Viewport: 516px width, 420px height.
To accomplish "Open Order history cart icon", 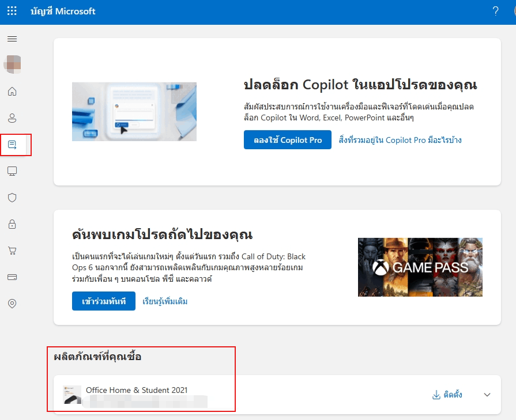I will click(x=12, y=251).
